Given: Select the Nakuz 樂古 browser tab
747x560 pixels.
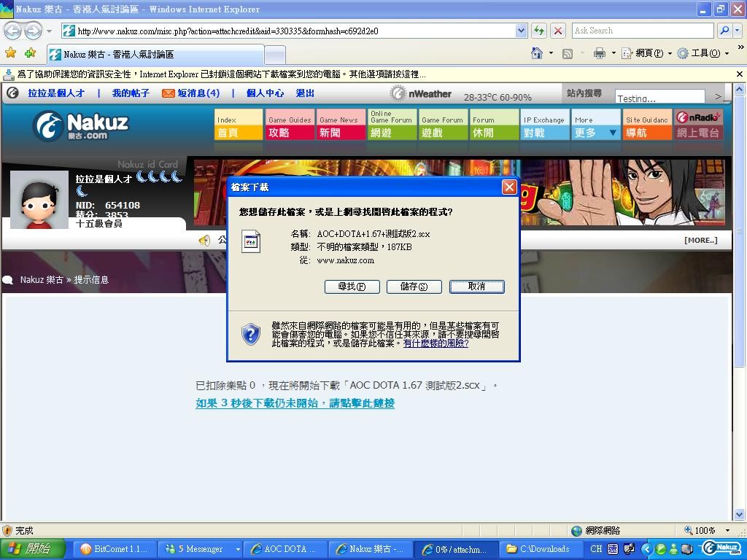Looking at the screenshot, I should (x=155, y=54).
